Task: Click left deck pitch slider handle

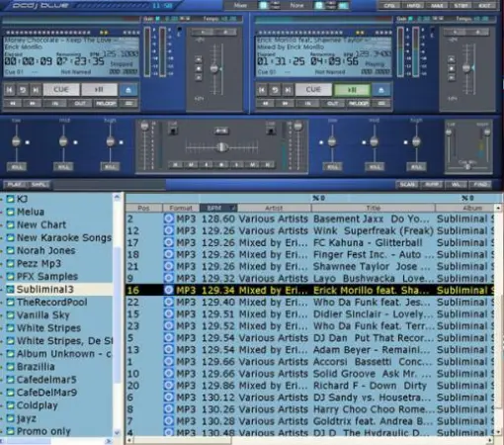Action: point(214,68)
